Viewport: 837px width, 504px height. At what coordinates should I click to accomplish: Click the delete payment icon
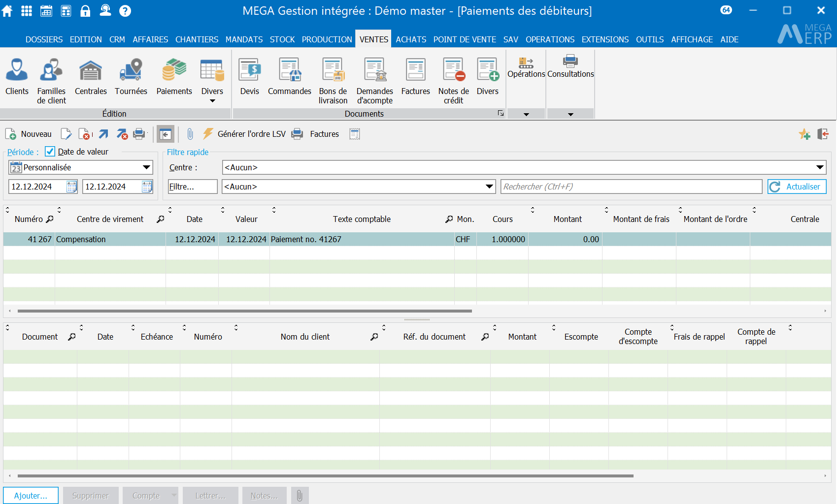click(85, 134)
